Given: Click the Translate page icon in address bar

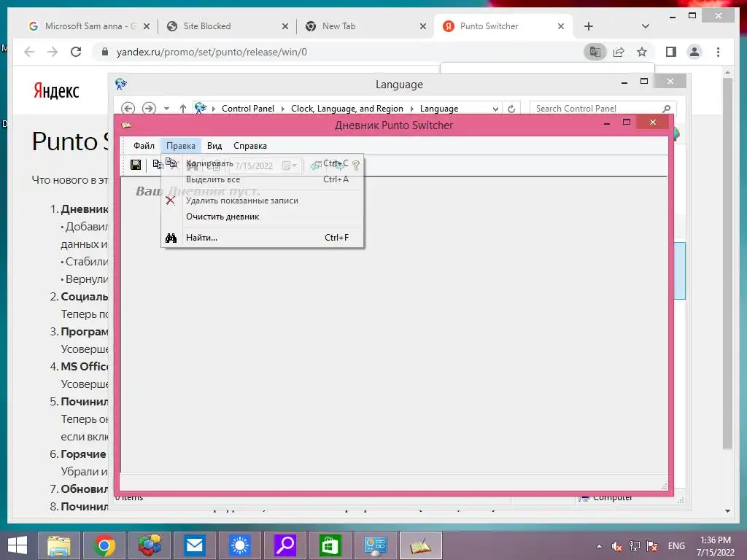Looking at the screenshot, I should pyautogui.click(x=595, y=52).
